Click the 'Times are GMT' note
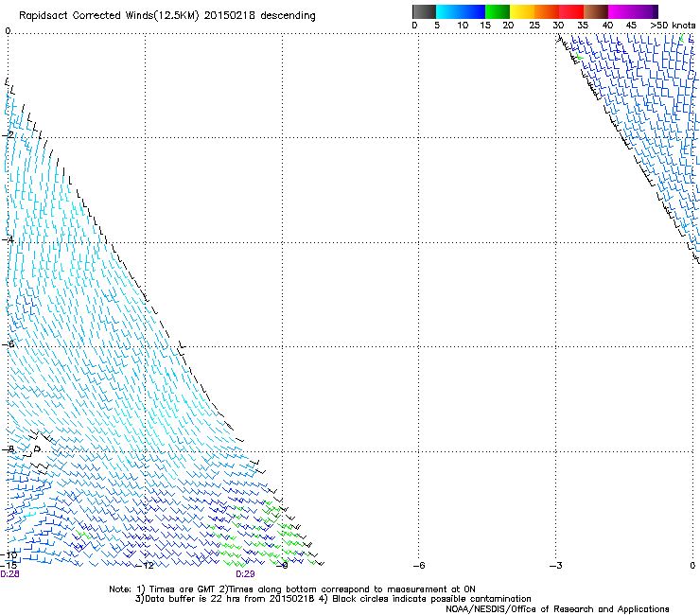The image size is (700, 615). 182,589
